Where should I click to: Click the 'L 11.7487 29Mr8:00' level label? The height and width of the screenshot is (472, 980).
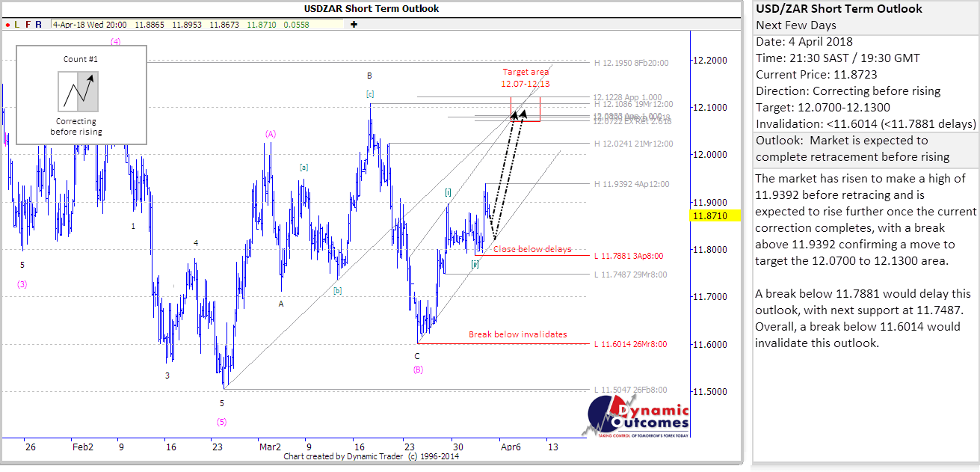tap(631, 275)
